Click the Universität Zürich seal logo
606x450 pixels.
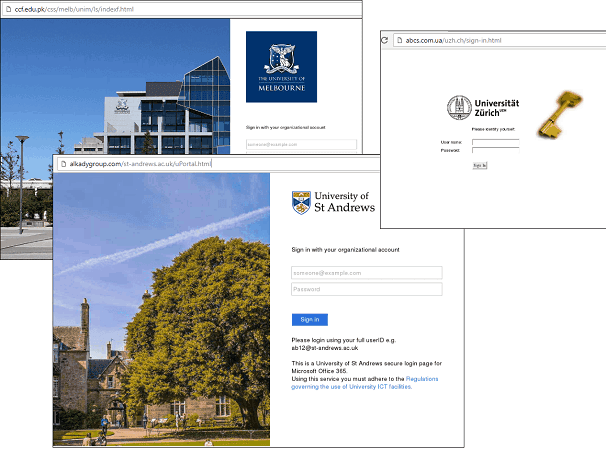[458, 108]
